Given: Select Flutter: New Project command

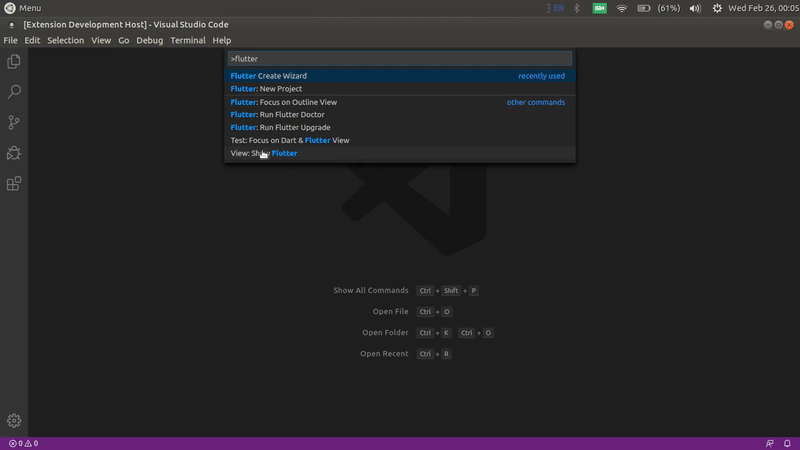Looking at the screenshot, I should point(399,89).
